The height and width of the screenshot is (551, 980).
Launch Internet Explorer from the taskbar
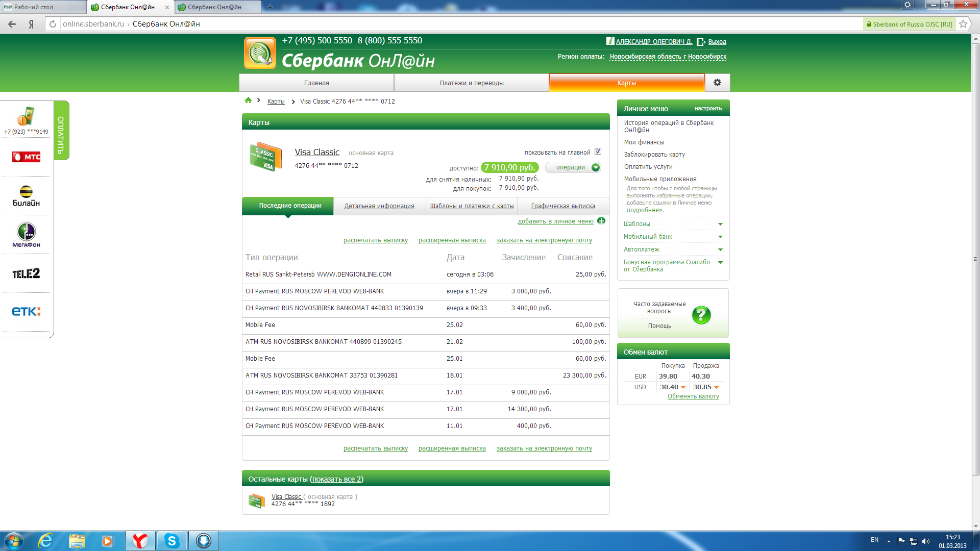pos(46,541)
